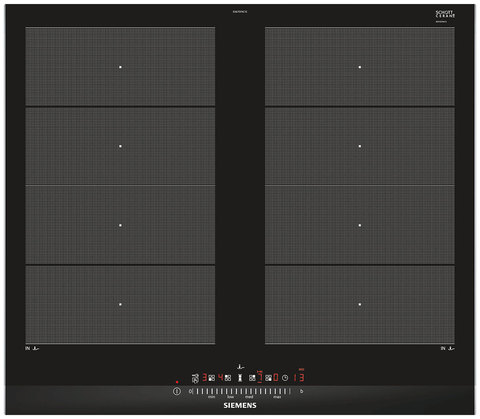
Task: Tap center dot of bottom-right cooking zone
Action: tap(360, 304)
